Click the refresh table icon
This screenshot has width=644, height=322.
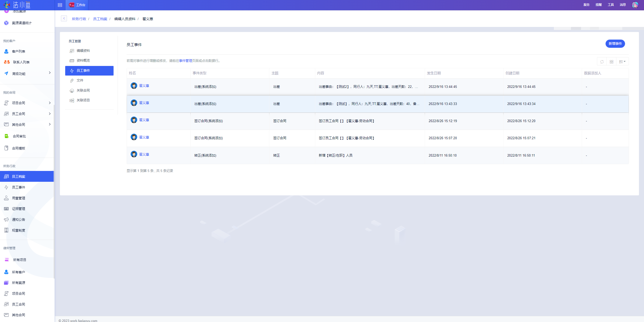coord(602,62)
